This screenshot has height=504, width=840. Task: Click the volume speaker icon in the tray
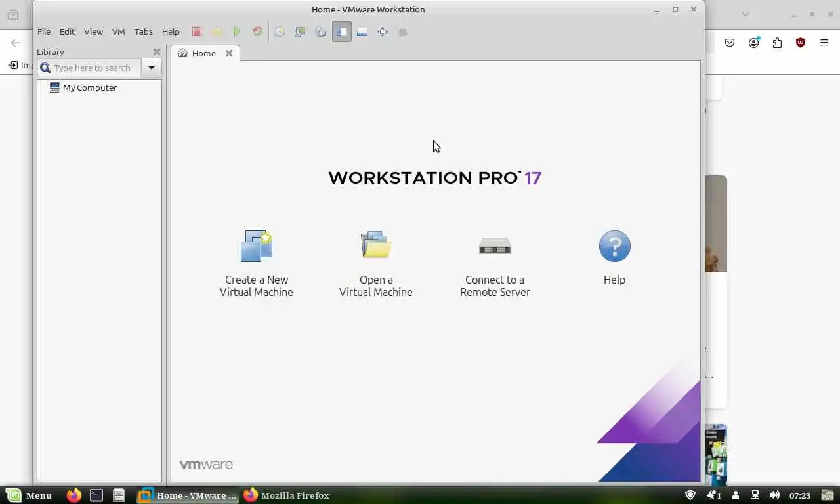[774, 495]
